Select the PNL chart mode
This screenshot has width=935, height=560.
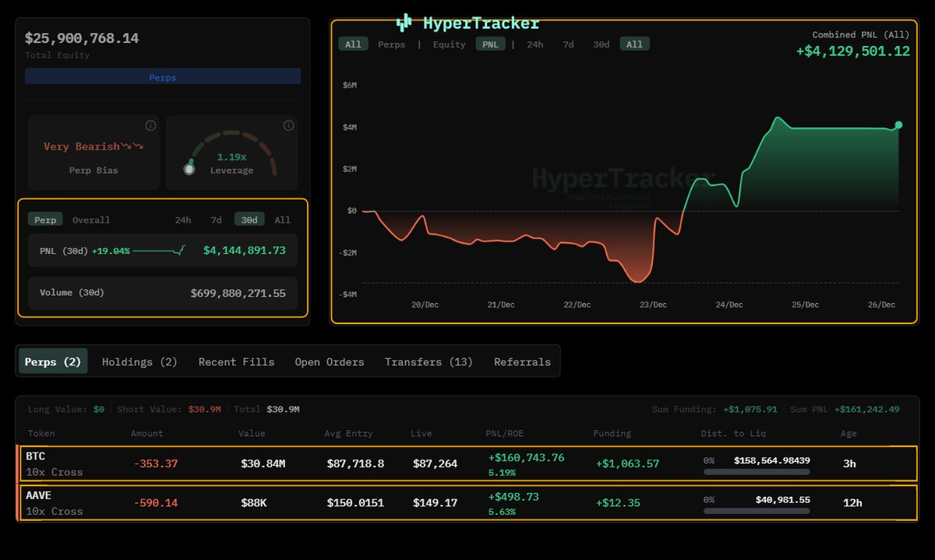(x=490, y=44)
